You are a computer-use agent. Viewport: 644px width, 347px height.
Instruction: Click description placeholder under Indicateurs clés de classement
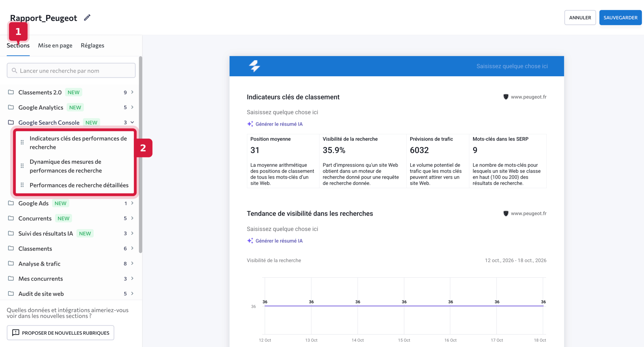282,112
